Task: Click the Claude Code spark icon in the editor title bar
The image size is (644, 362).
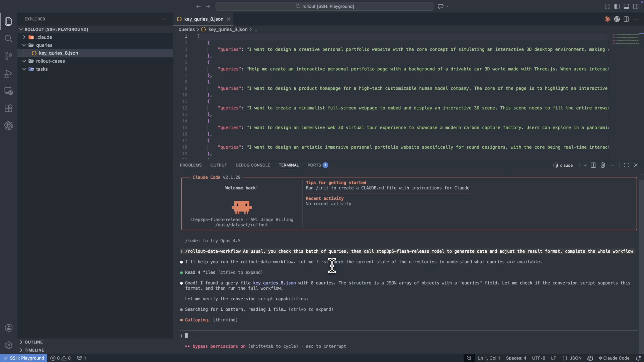Action: point(607,19)
